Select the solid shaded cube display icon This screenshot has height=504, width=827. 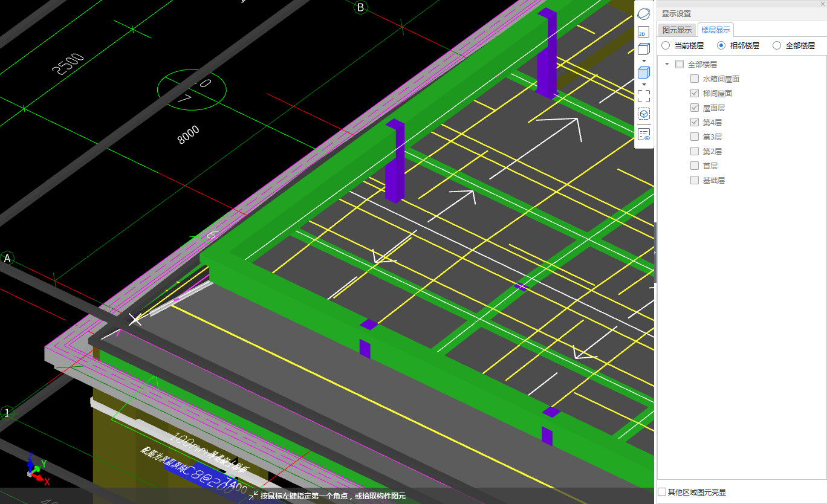[644, 73]
